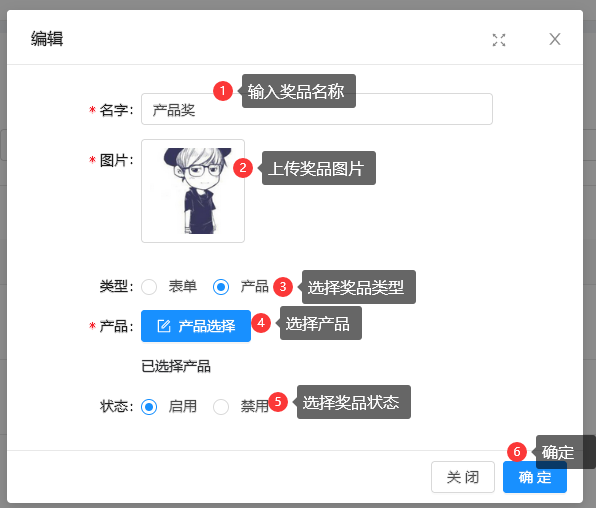
Task: Click red step marker number 4
Action: (261, 323)
